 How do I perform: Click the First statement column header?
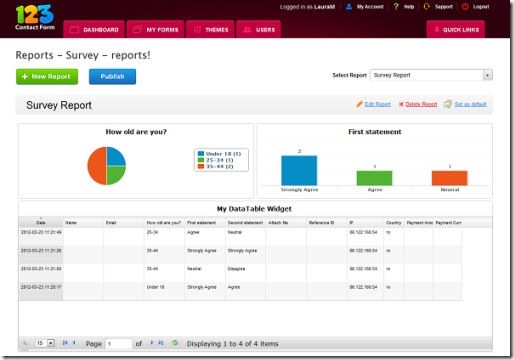click(205, 222)
